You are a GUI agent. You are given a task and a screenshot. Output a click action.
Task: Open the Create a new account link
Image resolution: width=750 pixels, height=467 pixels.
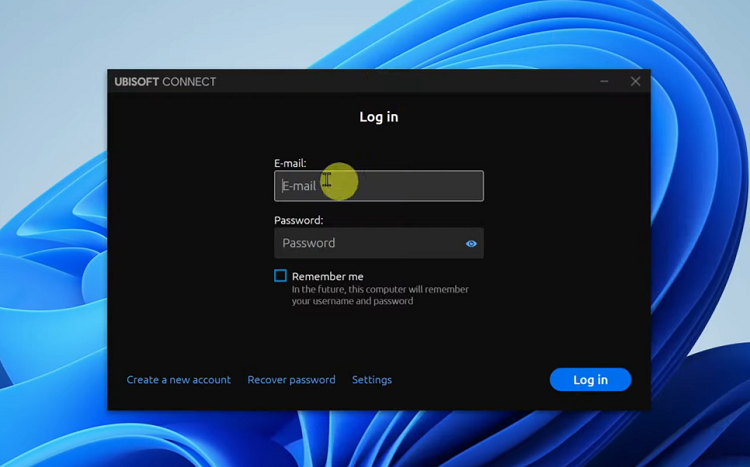pos(178,379)
